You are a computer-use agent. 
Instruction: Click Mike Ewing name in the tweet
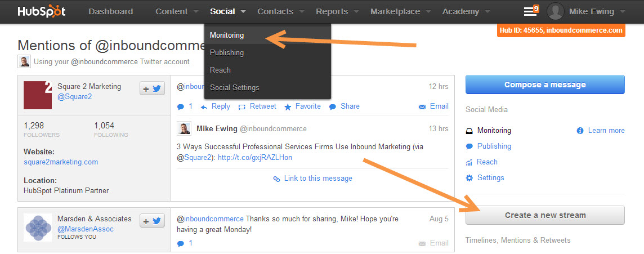[x=217, y=128]
